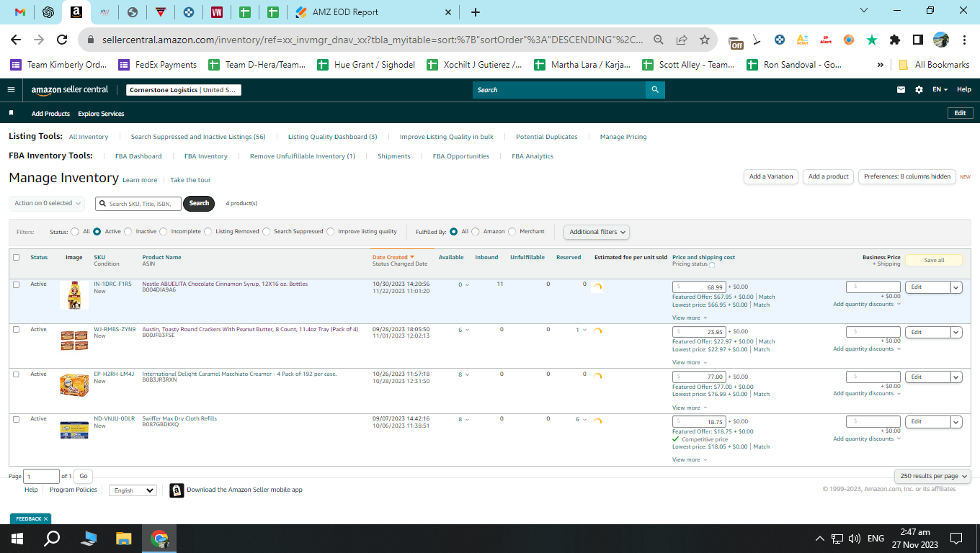Switch to the Gmail browser tab
The width and height of the screenshot is (980, 553).
coord(20,12)
